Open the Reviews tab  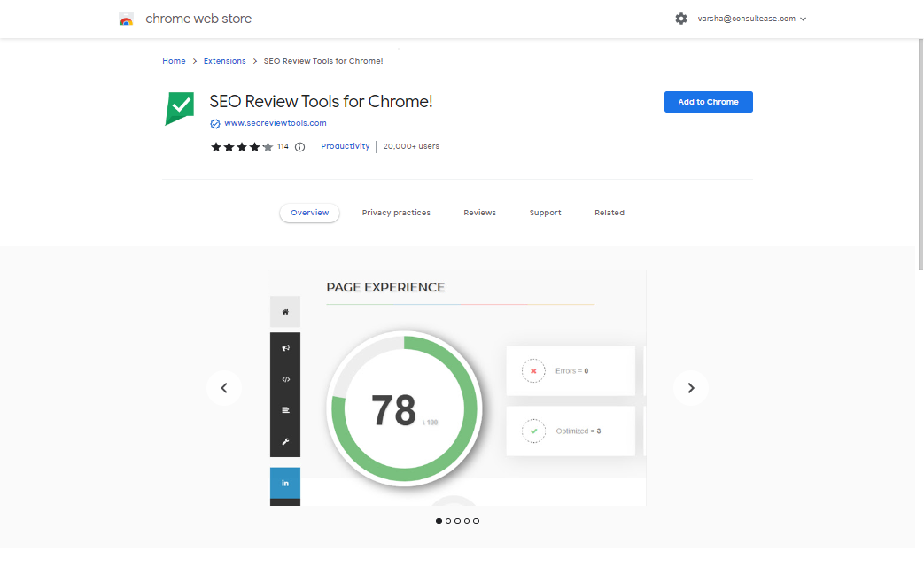coord(479,213)
